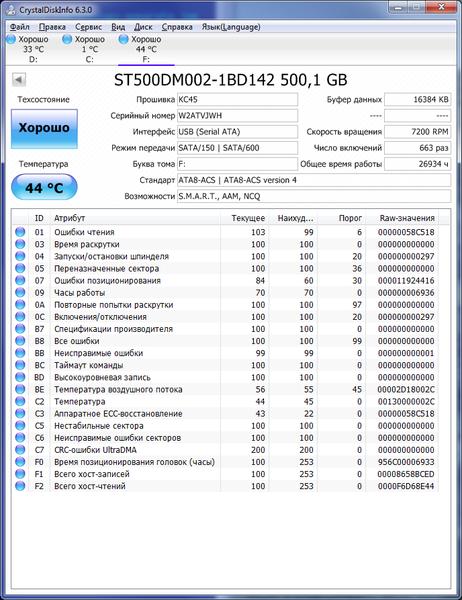Click the Raw-значения column header

click(x=402, y=218)
